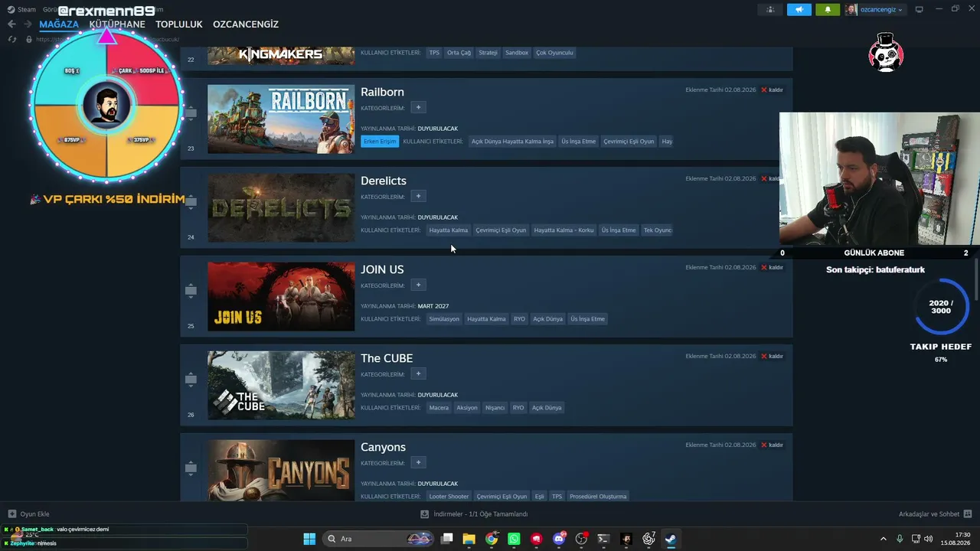The width and height of the screenshot is (980, 551).
Task: Remove Canyons from the wishlist
Action: (x=772, y=445)
